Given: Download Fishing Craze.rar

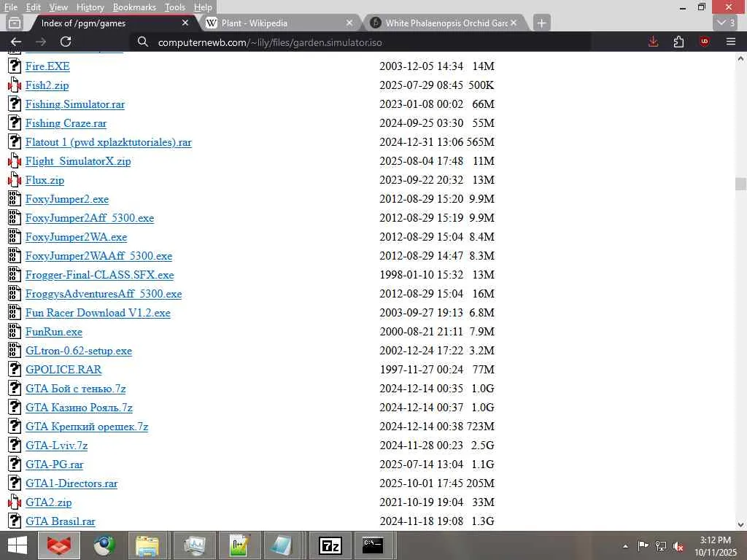Looking at the screenshot, I should [66, 123].
